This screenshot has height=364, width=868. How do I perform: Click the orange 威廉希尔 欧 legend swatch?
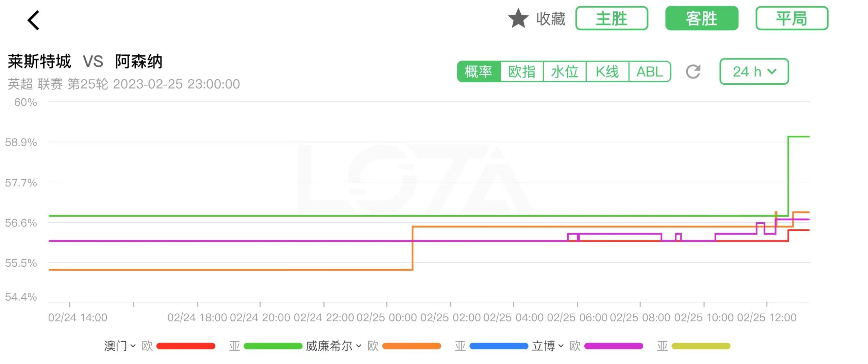412,346
